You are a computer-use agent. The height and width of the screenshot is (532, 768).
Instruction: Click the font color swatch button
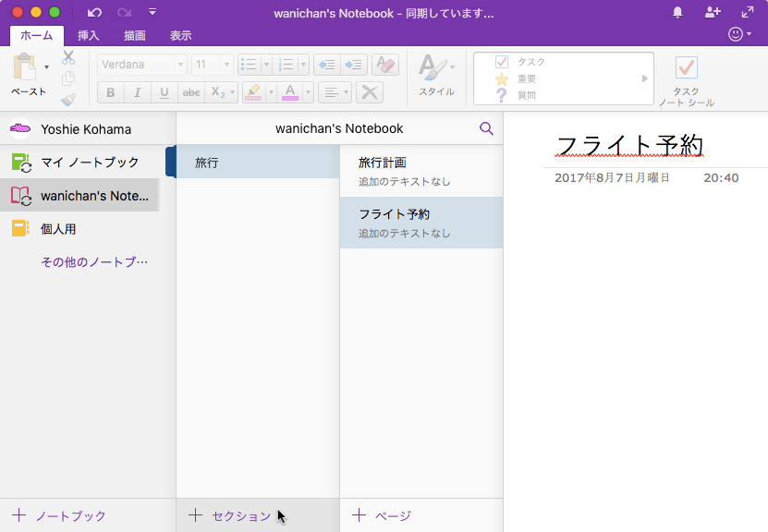(289, 92)
